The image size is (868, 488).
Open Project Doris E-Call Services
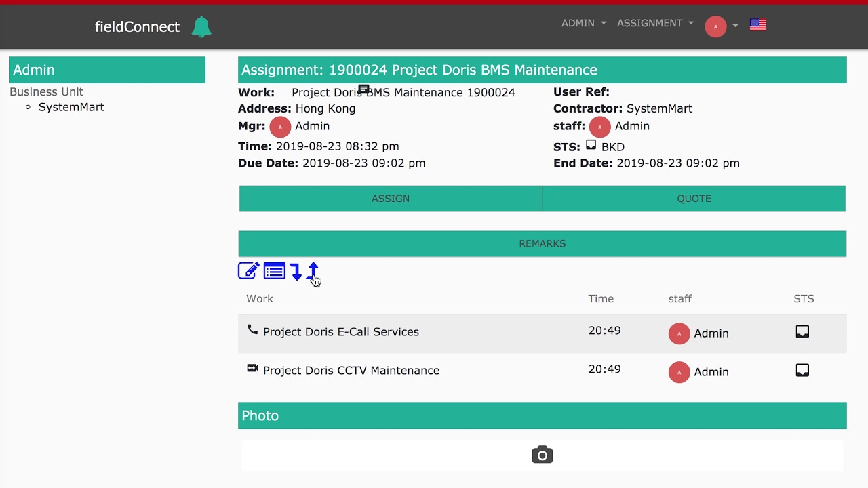pos(341,332)
